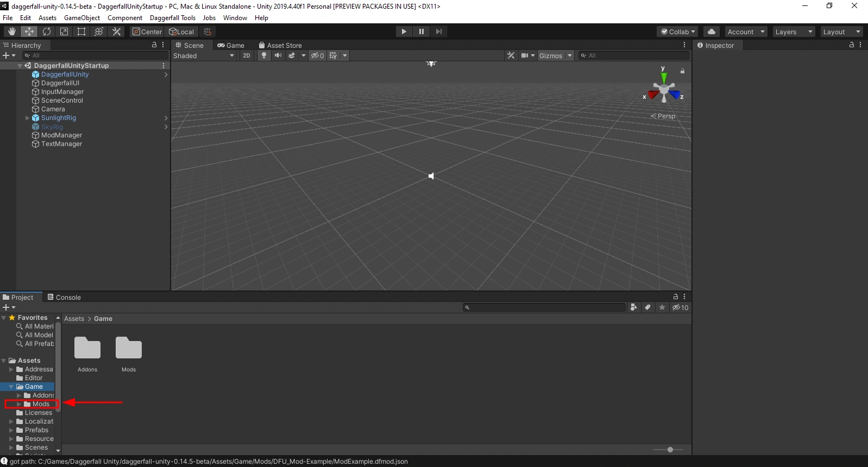Focus the Project search field
Viewport: 868px width, 467px height.
point(544,307)
